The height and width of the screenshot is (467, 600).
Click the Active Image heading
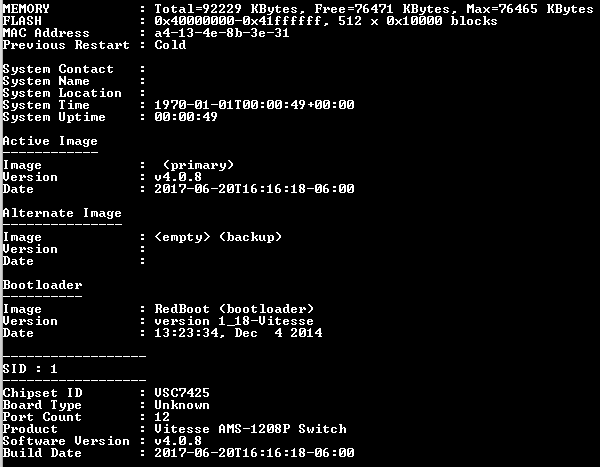(x=50, y=141)
